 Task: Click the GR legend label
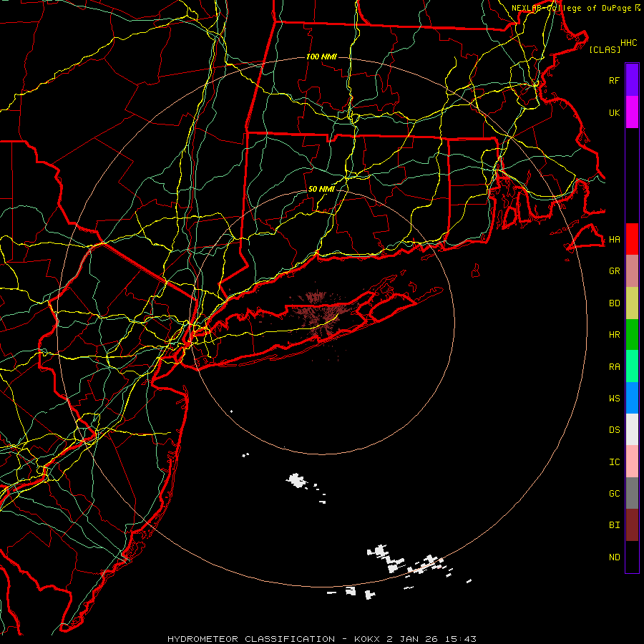coord(614,271)
